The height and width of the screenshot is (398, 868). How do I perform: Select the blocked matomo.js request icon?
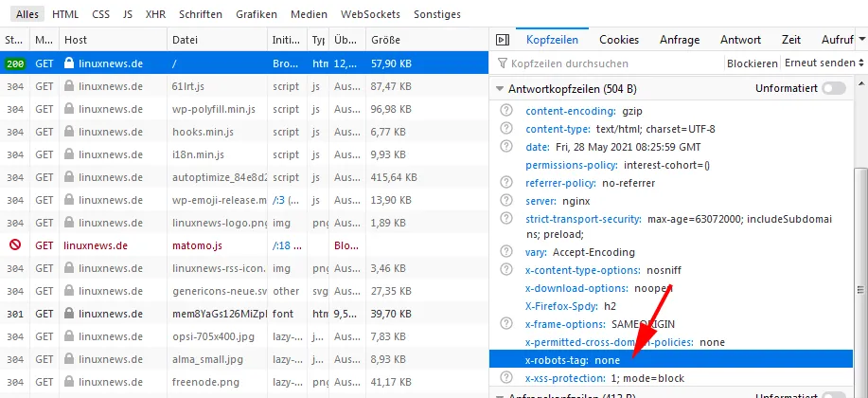point(15,244)
